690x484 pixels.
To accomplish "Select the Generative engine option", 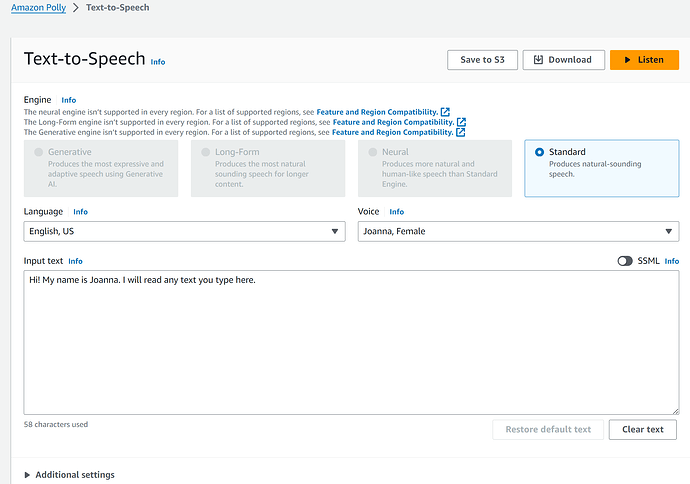I will 39,153.
